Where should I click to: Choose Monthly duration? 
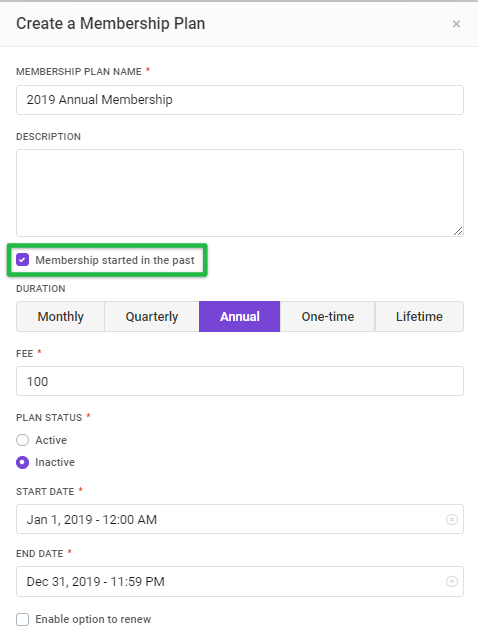point(61,317)
